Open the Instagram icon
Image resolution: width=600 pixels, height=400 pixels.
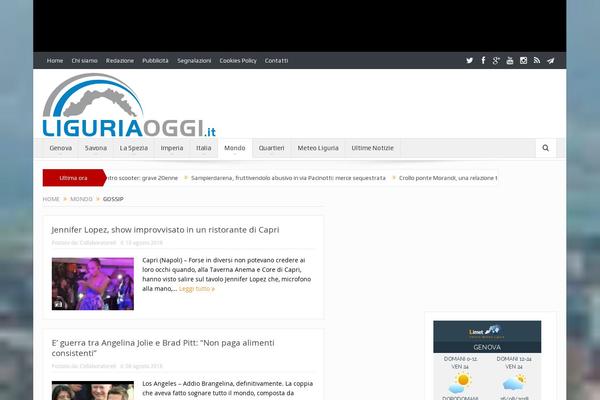tap(523, 60)
